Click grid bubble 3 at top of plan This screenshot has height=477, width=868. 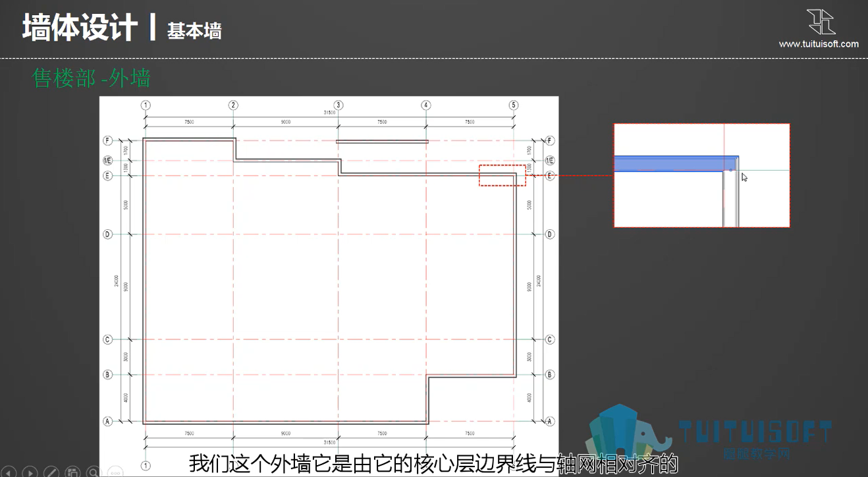[338, 105]
